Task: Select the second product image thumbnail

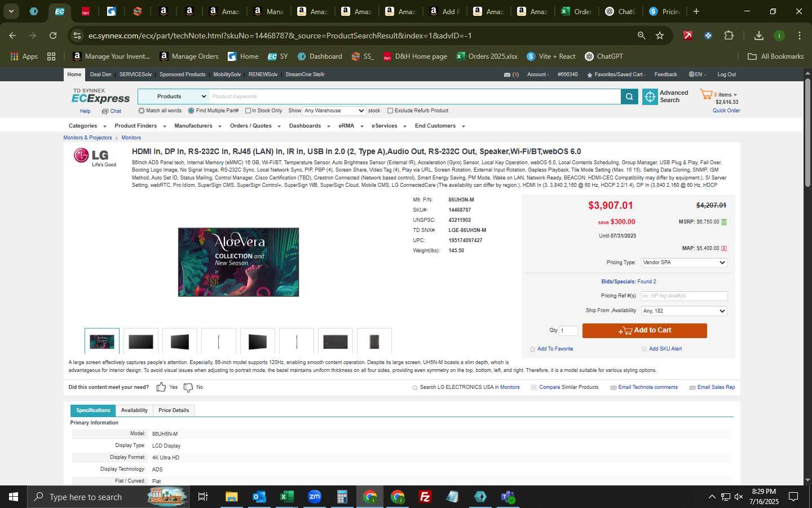Action: 141,341
